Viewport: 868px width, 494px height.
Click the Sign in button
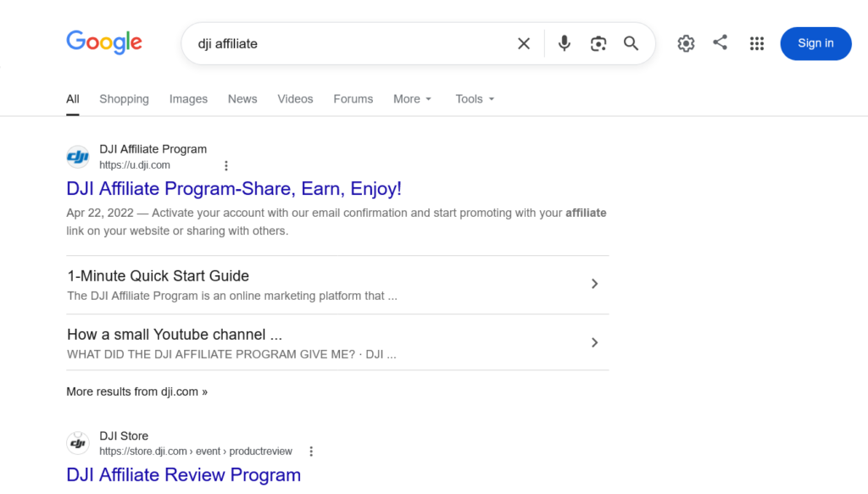(815, 43)
